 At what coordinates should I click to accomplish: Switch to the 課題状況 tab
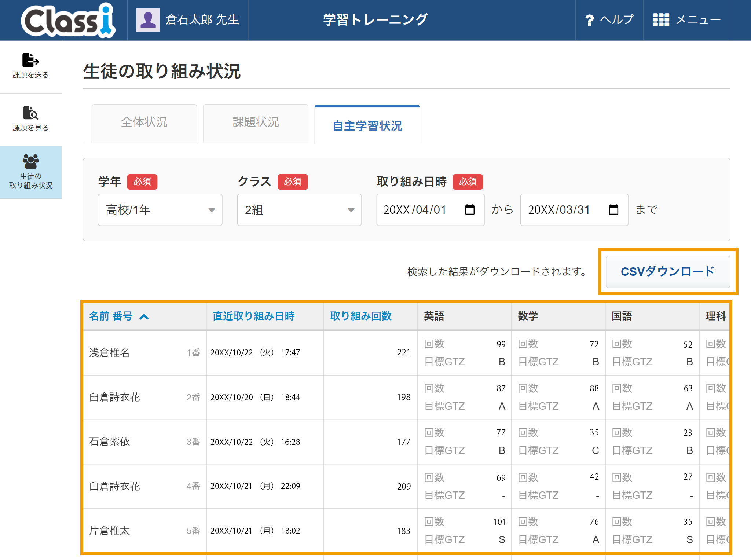pyautogui.click(x=256, y=123)
